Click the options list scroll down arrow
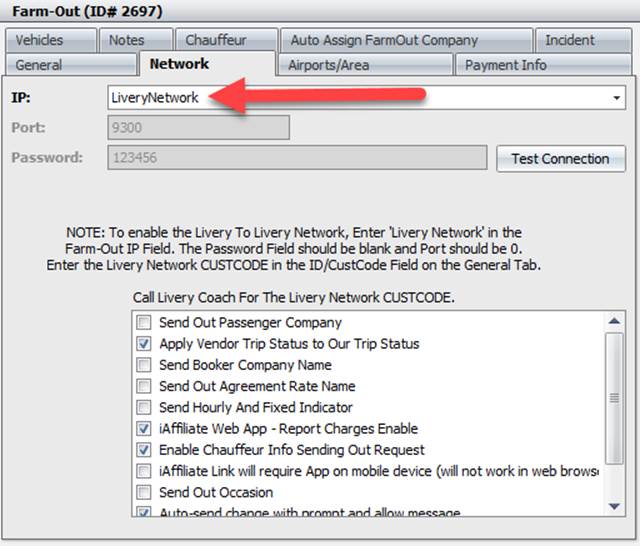The image size is (640, 546). (614, 506)
